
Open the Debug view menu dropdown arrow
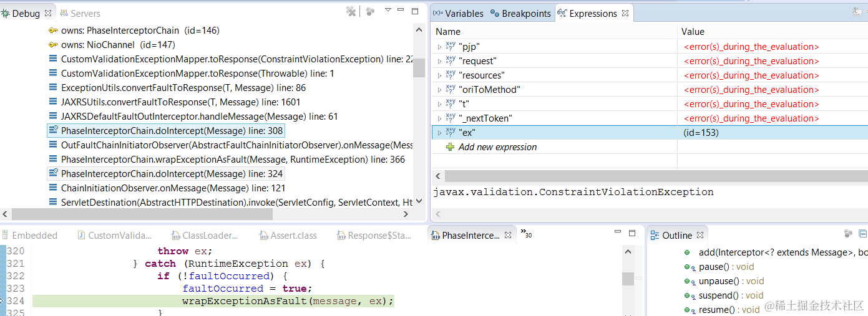pyautogui.click(x=388, y=10)
